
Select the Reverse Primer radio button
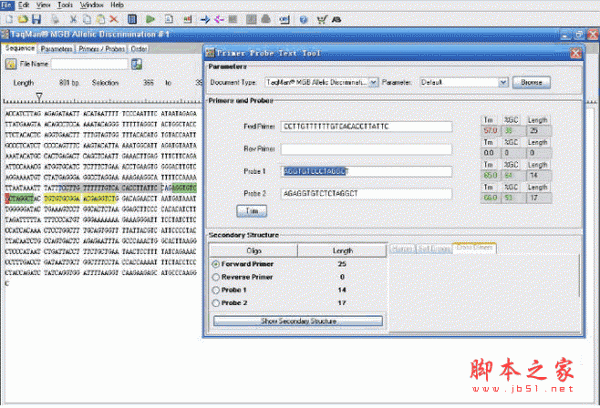click(x=216, y=277)
